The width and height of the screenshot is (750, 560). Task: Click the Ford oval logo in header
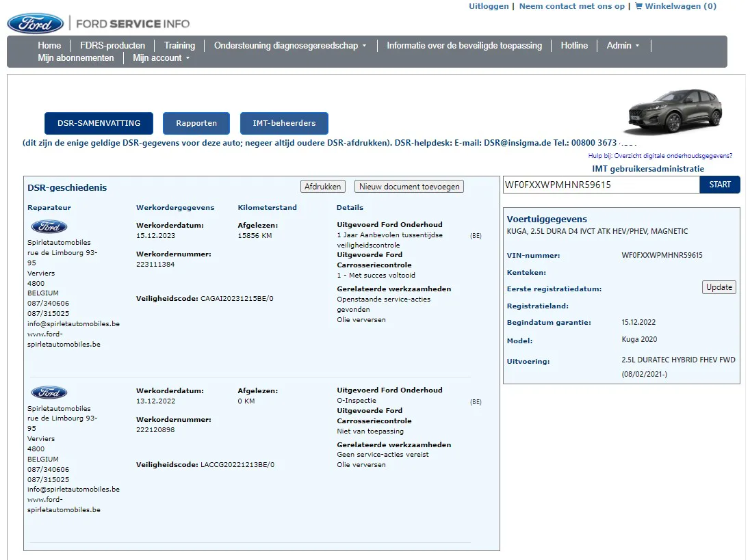(36, 23)
